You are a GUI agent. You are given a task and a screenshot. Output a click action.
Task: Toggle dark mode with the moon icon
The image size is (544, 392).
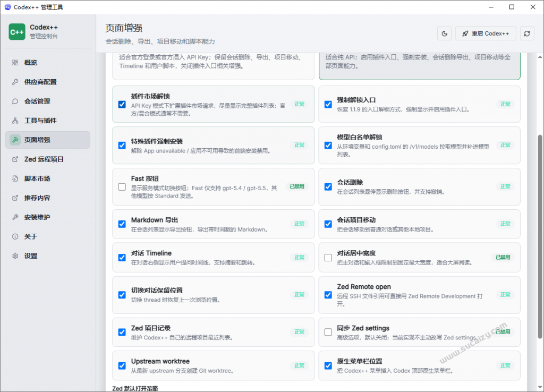coord(445,33)
